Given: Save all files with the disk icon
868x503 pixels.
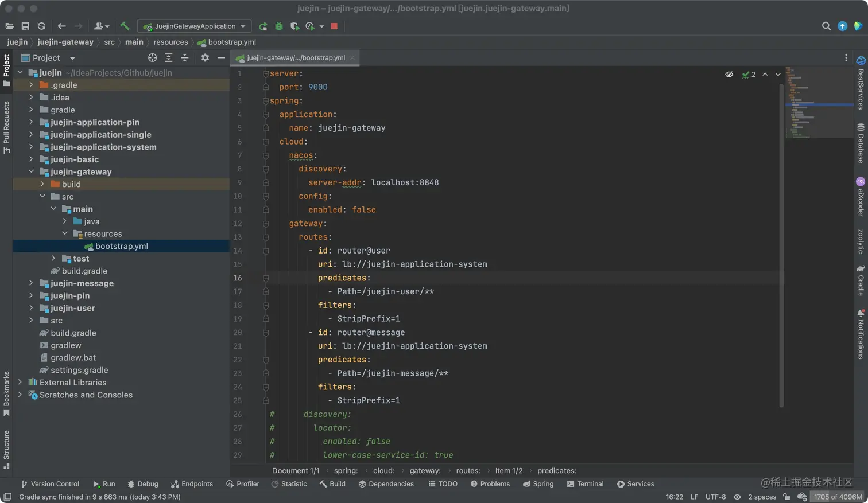Looking at the screenshot, I should coord(25,26).
